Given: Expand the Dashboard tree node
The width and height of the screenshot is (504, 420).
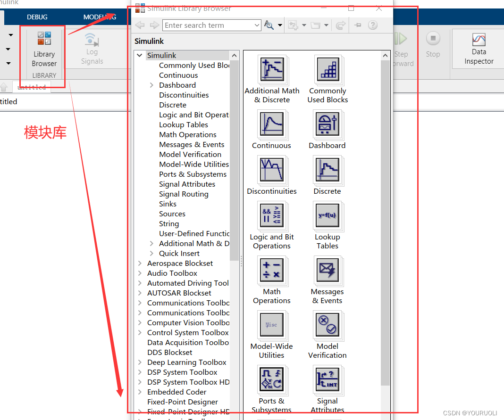Looking at the screenshot, I should [x=151, y=85].
